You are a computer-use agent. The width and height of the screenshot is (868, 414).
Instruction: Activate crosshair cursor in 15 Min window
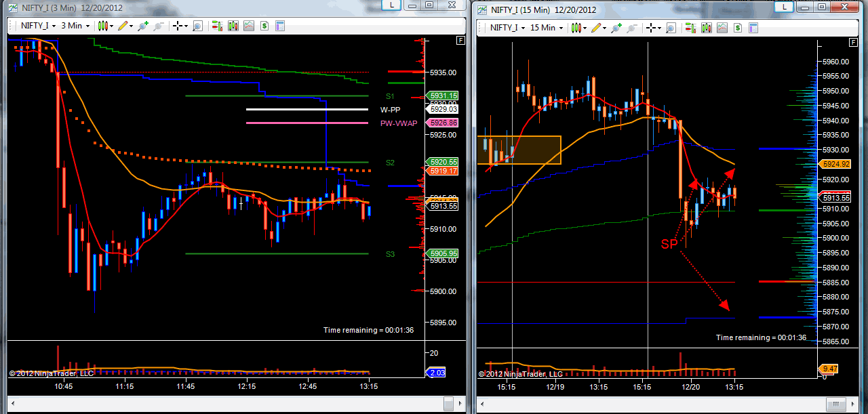pos(651,28)
